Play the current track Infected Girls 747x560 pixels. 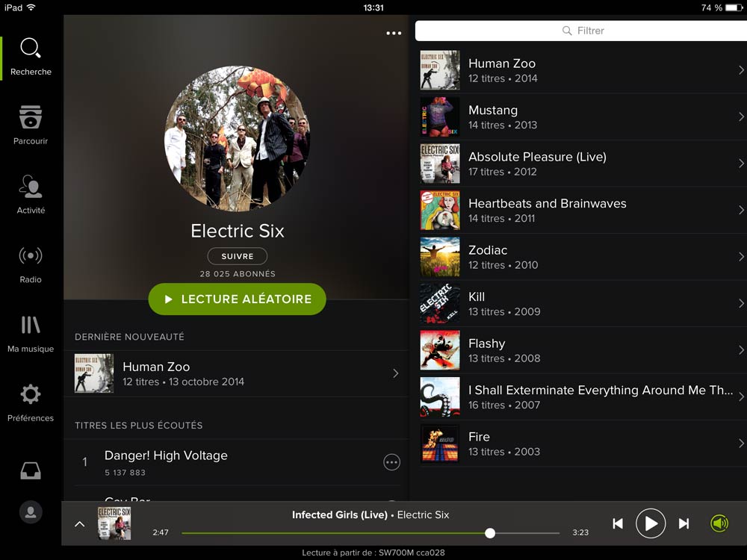pyautogui.click(x=651, y=523)
